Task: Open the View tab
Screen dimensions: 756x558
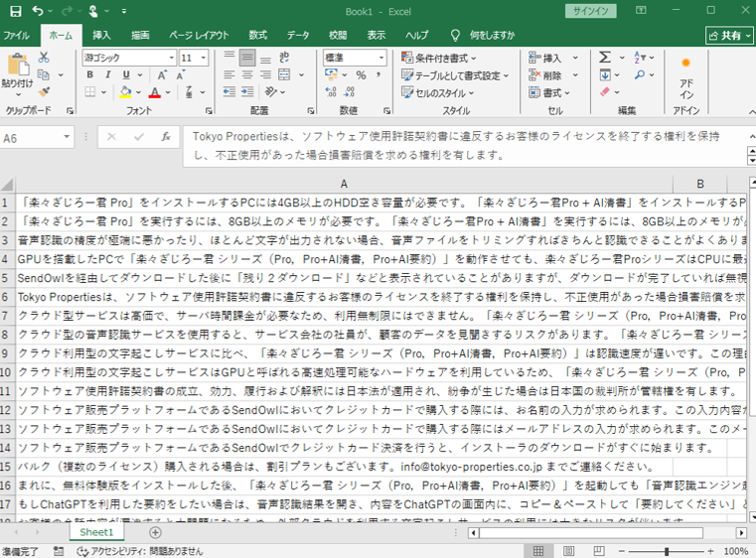Action: point(377,35)
